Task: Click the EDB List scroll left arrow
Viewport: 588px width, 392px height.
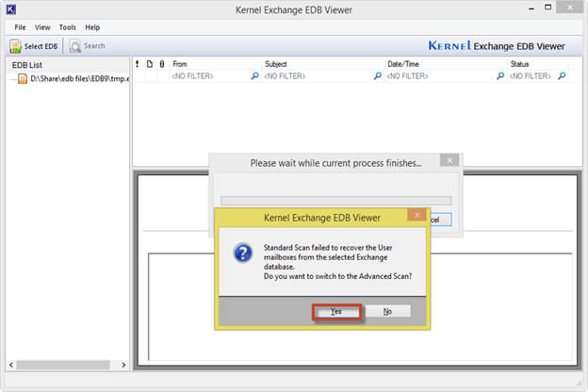Action: (11, 365)
